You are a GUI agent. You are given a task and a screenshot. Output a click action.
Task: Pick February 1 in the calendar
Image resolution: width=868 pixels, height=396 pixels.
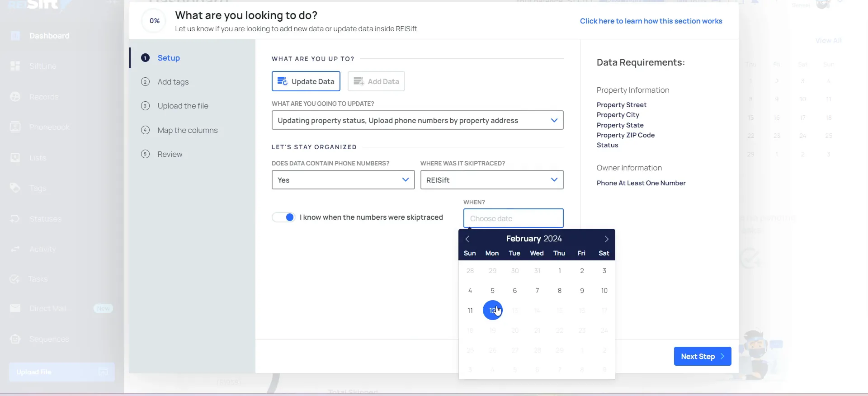pos(560,271)
